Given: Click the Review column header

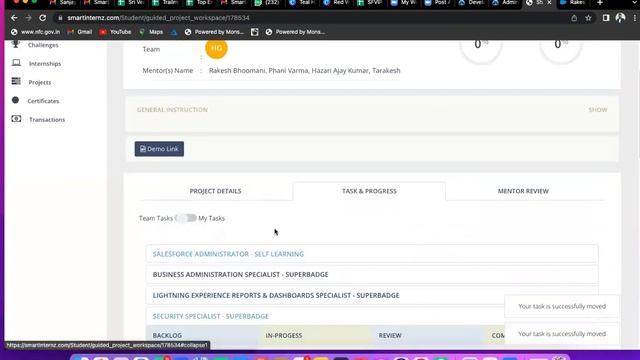Looking at the screenshot, I should [x=390, y=336].
